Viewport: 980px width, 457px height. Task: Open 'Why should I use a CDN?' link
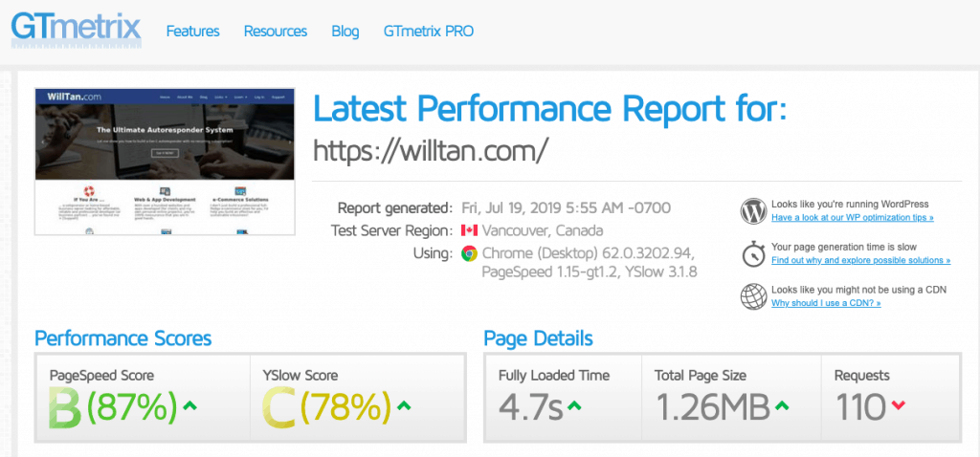826,303
